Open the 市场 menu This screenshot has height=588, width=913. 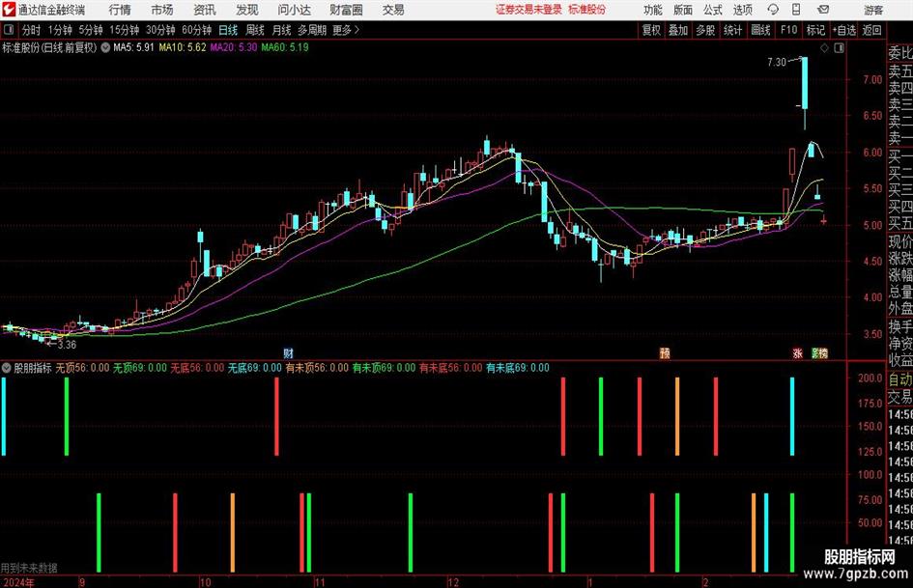click(x=162, y=10)
